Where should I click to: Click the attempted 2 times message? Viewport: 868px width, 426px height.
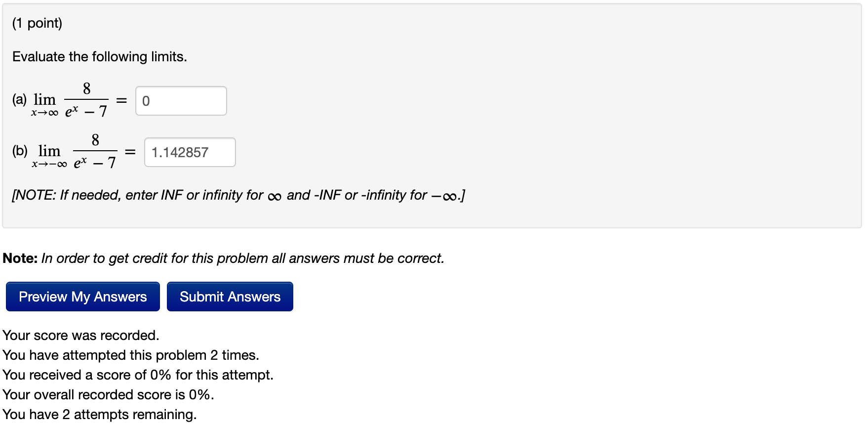[x=131, y=355]
